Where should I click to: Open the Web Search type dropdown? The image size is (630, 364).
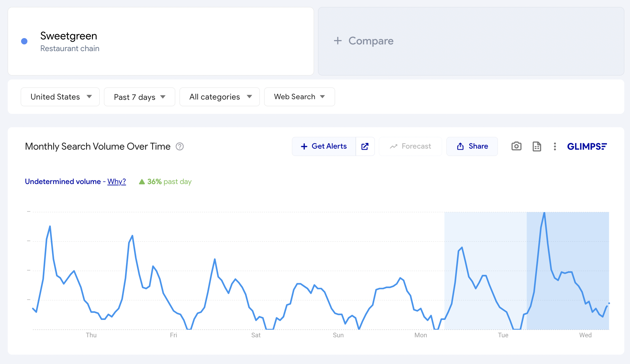pos(300,97)
